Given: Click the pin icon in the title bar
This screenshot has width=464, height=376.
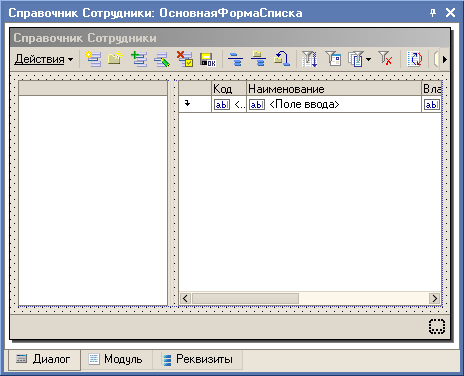Looking at the screenshot, I should pyautogui.click(x=433, y=13).
